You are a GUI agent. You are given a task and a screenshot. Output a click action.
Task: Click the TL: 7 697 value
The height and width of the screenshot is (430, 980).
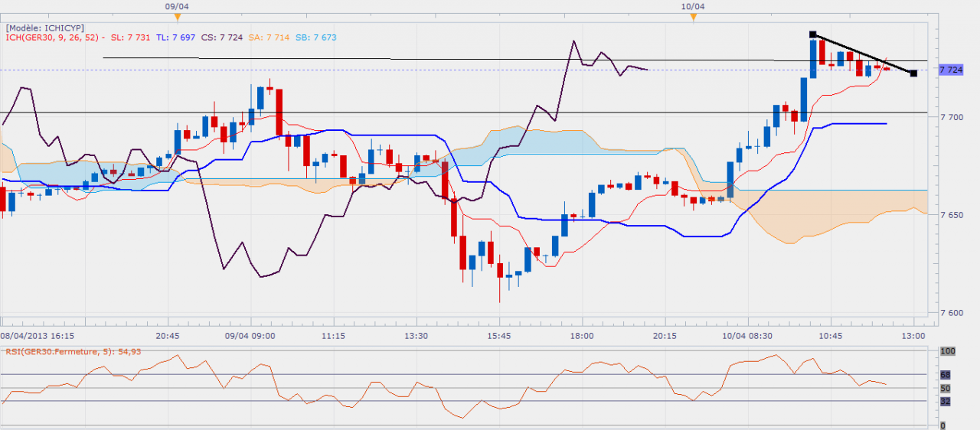[176, 37]
